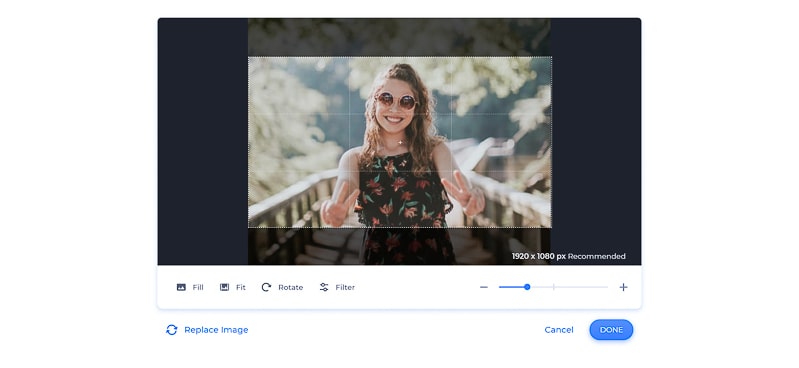Click the midpoint tick on zoom slider
This screenshot has width=799, height=368.
(x=554, y=287)
